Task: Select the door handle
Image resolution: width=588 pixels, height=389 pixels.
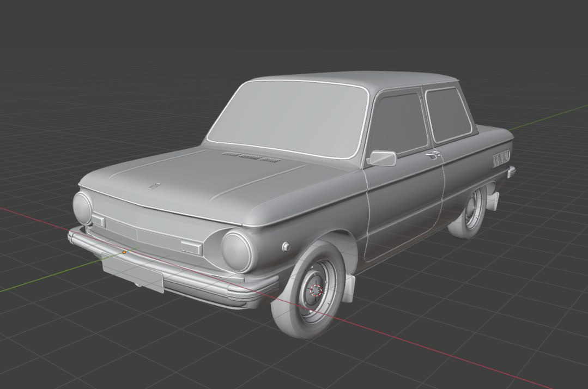Action: 433,154
